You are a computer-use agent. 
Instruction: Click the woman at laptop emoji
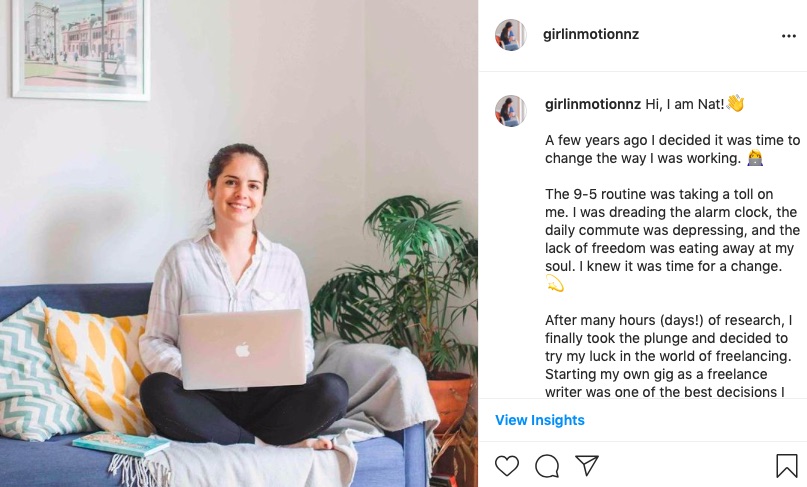[755, 158]
